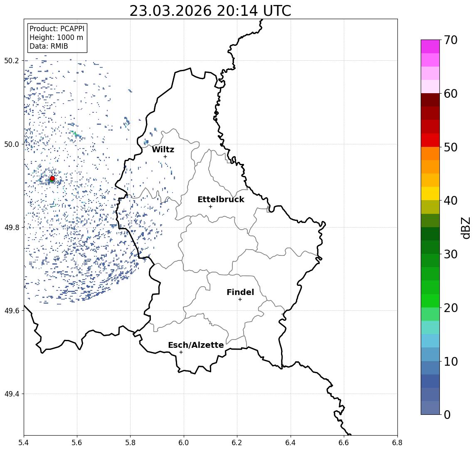Click the dark red colorbar swatch below 60
Screen dimensions: 476x451
click(430, 100)
